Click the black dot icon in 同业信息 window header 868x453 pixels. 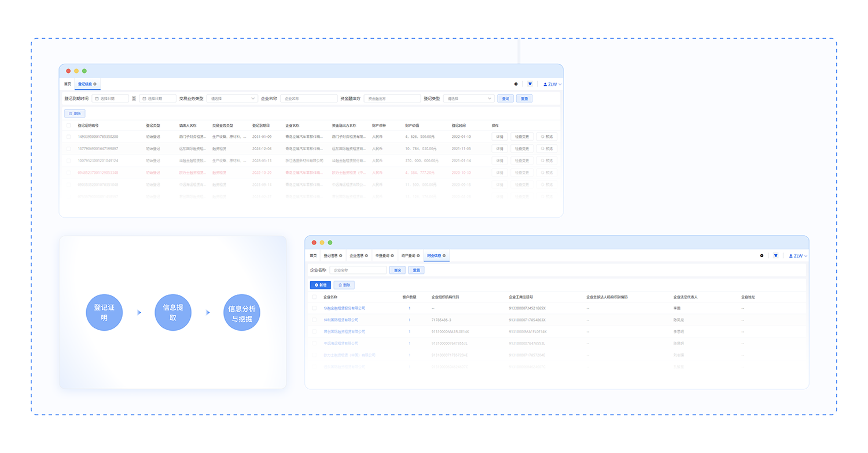click(x=762, y=255)
